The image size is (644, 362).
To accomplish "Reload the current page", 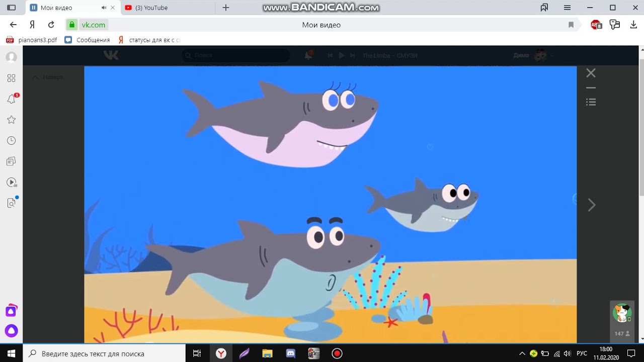I will point(51,25).
